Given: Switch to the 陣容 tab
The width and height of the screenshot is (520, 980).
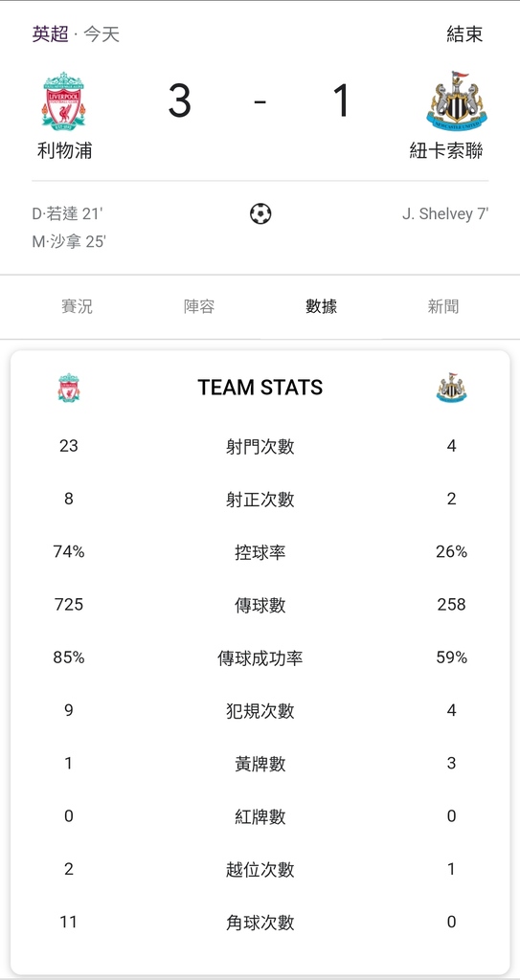Looking at the screenshot, I should pos(199,306).
